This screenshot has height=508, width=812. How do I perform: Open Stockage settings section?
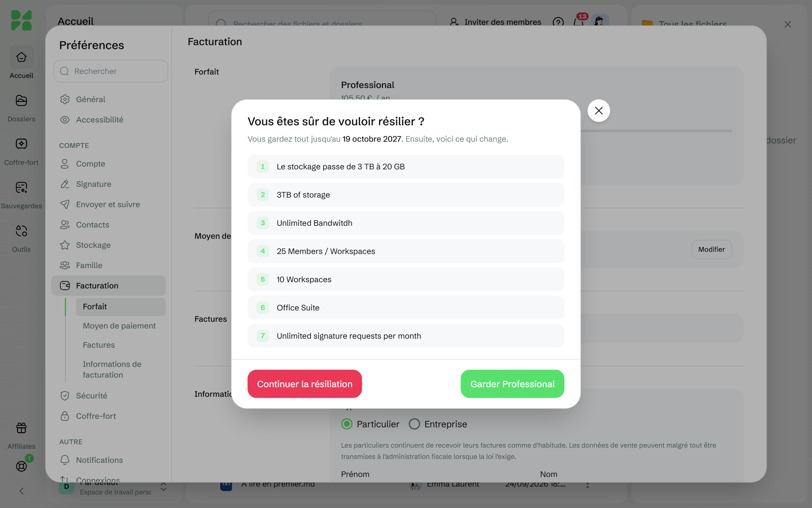[108, 245]
